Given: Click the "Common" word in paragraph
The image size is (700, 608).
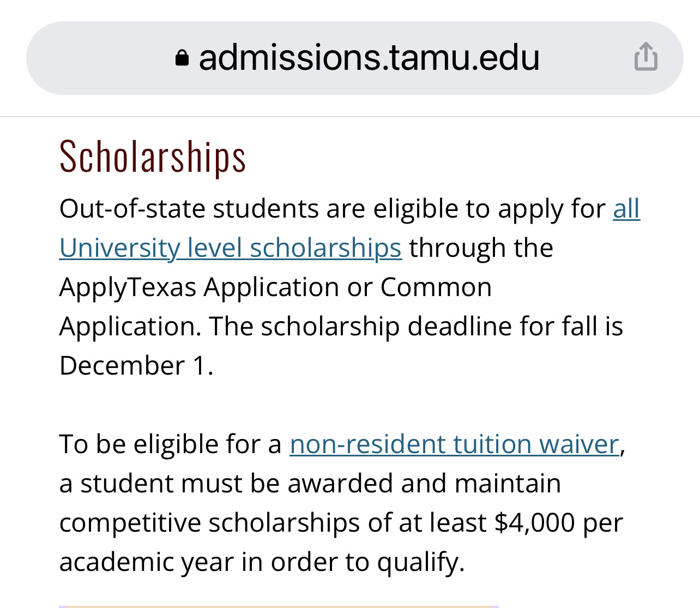Looking at the screenshot, I should pos(436,287).
